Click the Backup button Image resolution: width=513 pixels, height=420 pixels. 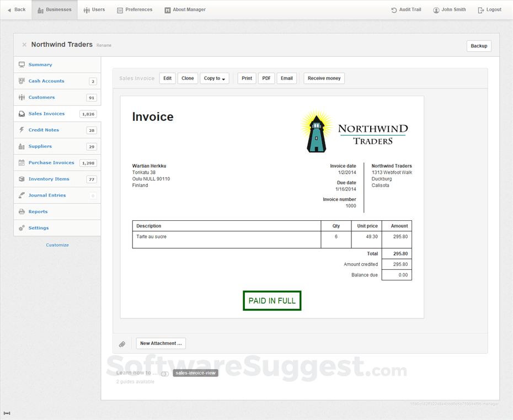tap(479, 46)
